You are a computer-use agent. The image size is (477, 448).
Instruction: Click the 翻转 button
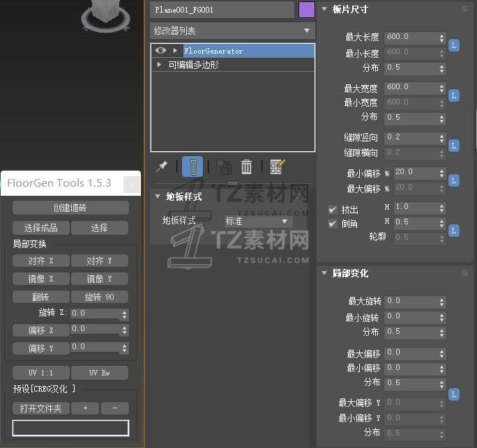[41, 297]
